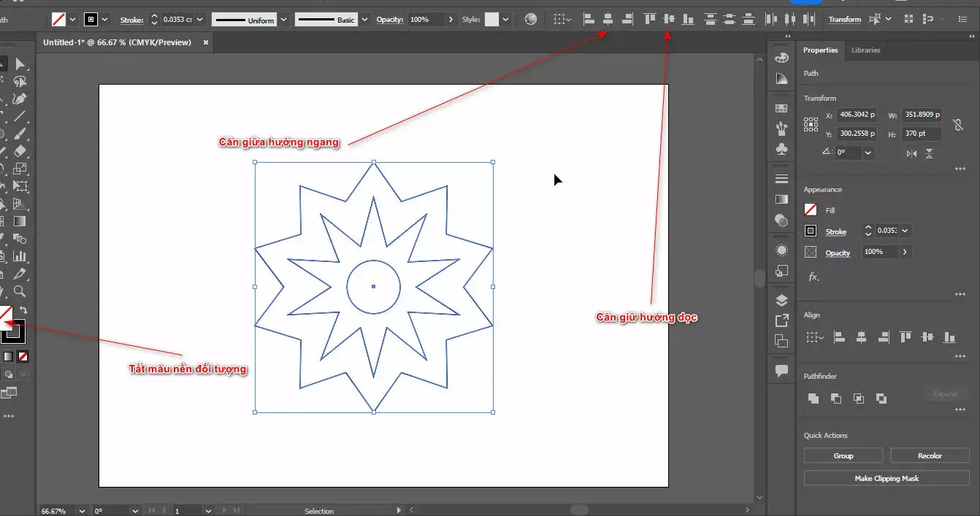Select the Direct Selection tool
Image resolution: width=980 pixels, height=516 pixels.
[x=20, y=64]
